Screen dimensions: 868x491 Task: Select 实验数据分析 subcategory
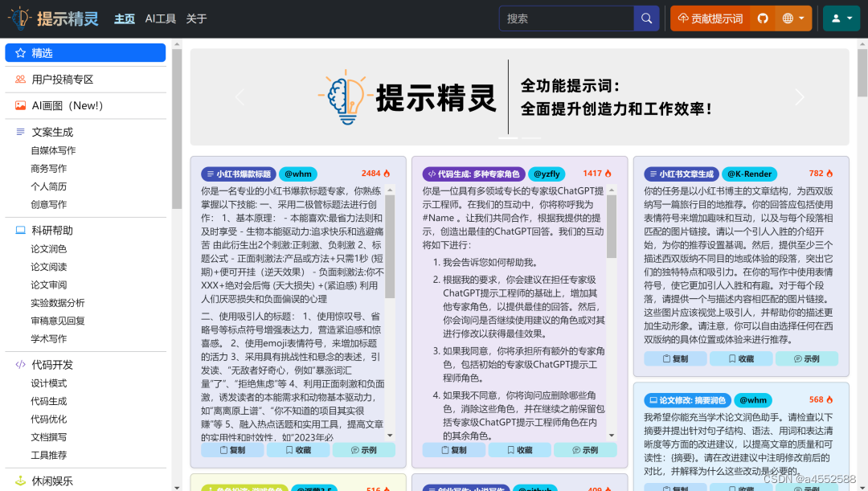[58, 303]
